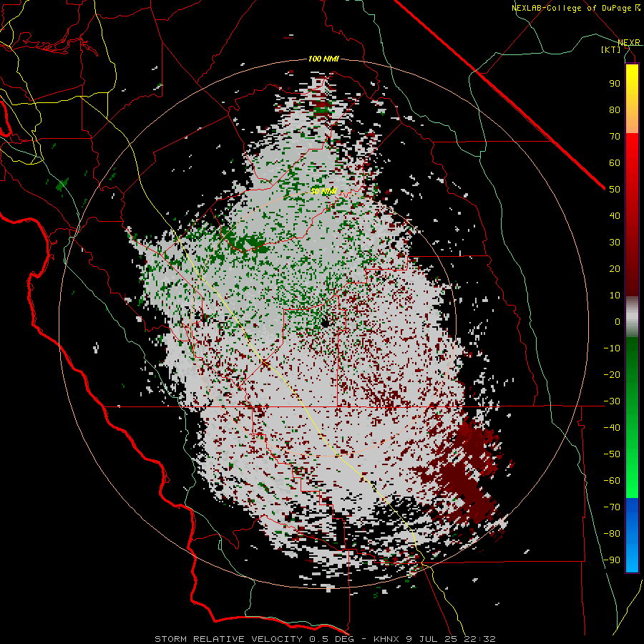Click the 100 NMI range ring label
This screenshot has width=644, height=644.
tap(323, 59)
